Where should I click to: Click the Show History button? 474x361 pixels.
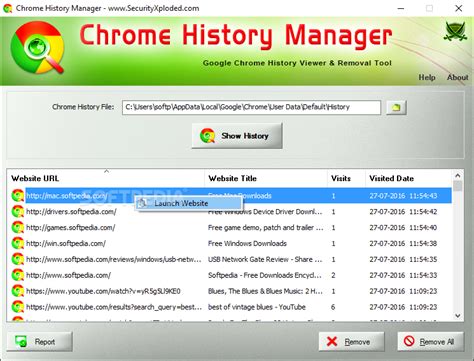coord(237,136)
